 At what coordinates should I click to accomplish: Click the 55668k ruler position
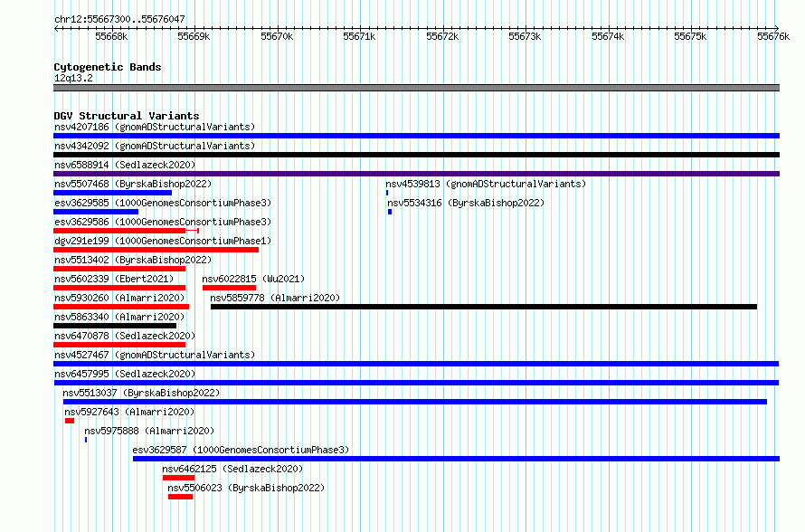click(x=111, y=36)
